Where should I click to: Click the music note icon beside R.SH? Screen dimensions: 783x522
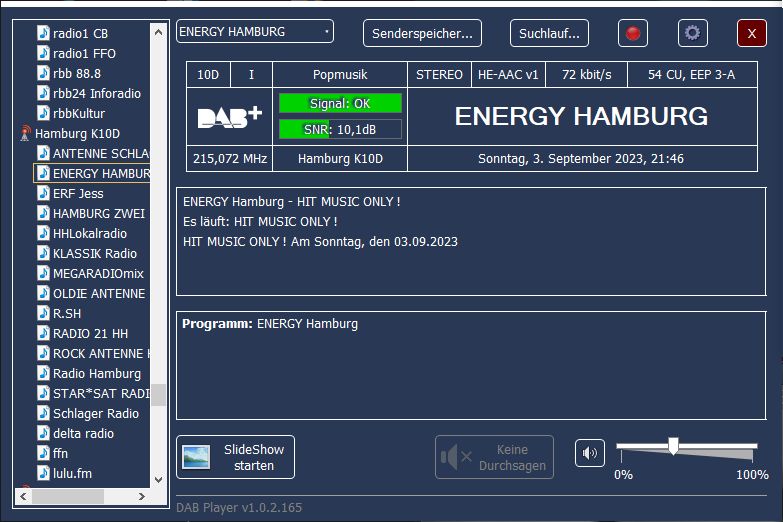coord(43,313)
